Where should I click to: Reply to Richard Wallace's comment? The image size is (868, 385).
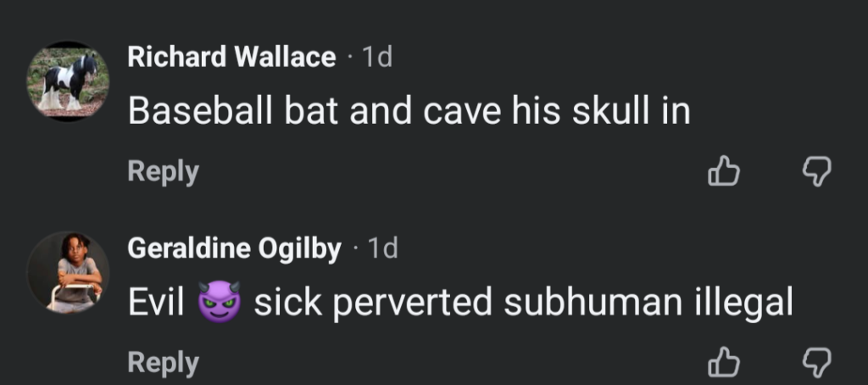pos(163,171)
